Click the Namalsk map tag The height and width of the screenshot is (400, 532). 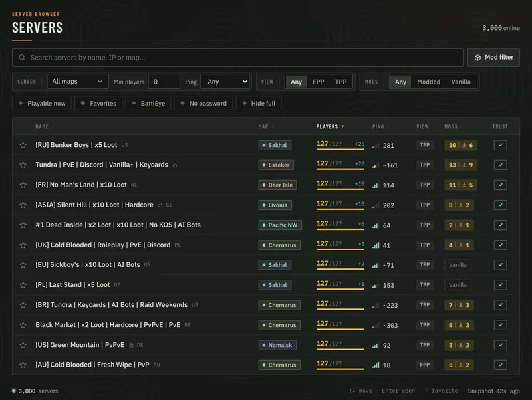pyautogui.click(x=277, y=345)
